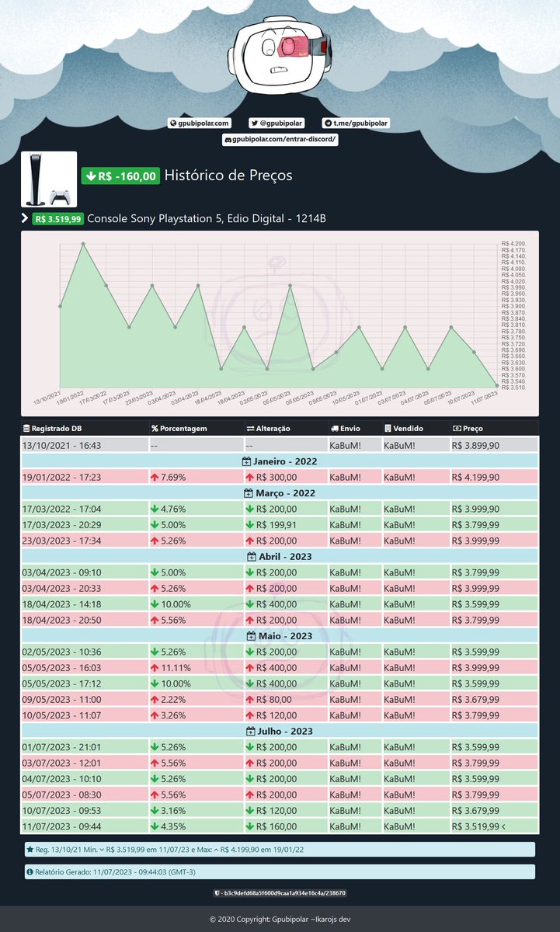Click the building icon in Vendido header
The height and width of the screenshot is (932, 560).
[x=387, y=428]
